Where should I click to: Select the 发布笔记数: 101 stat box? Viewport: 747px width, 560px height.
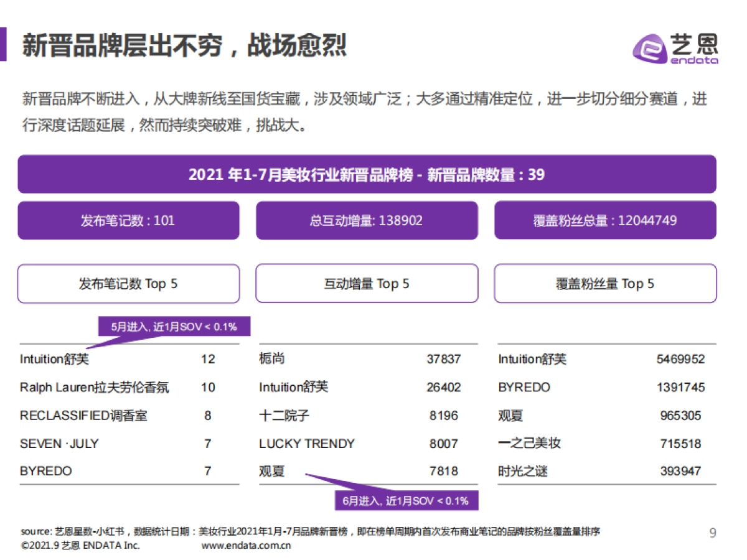coord(128,220)
